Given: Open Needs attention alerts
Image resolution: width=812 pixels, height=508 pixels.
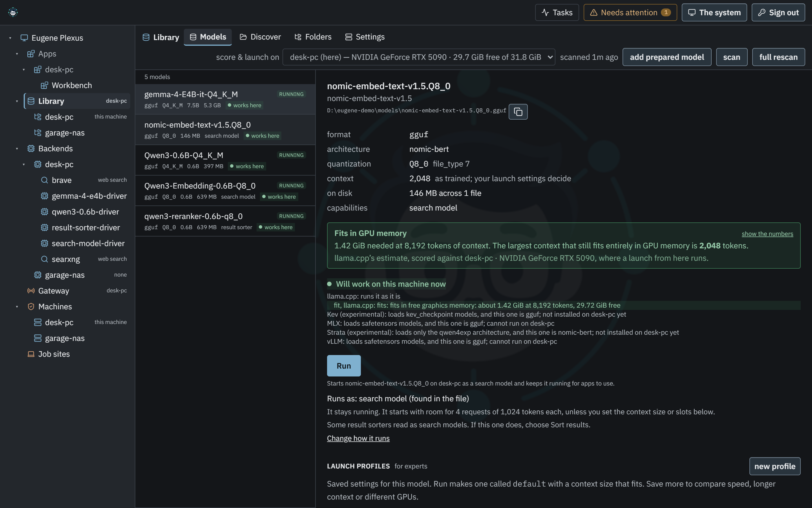Looking at the screenshot, I should (630, 12).
